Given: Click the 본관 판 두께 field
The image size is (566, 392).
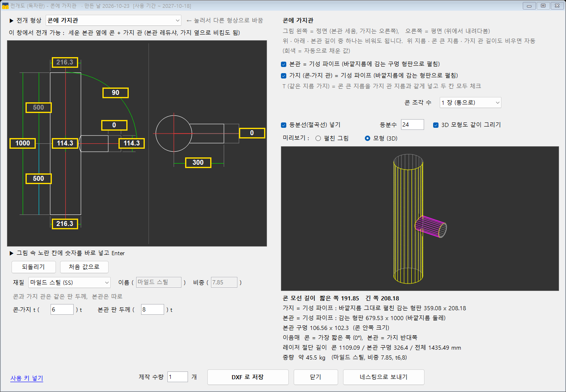Looking at the screenshot, I should [153, 309].
